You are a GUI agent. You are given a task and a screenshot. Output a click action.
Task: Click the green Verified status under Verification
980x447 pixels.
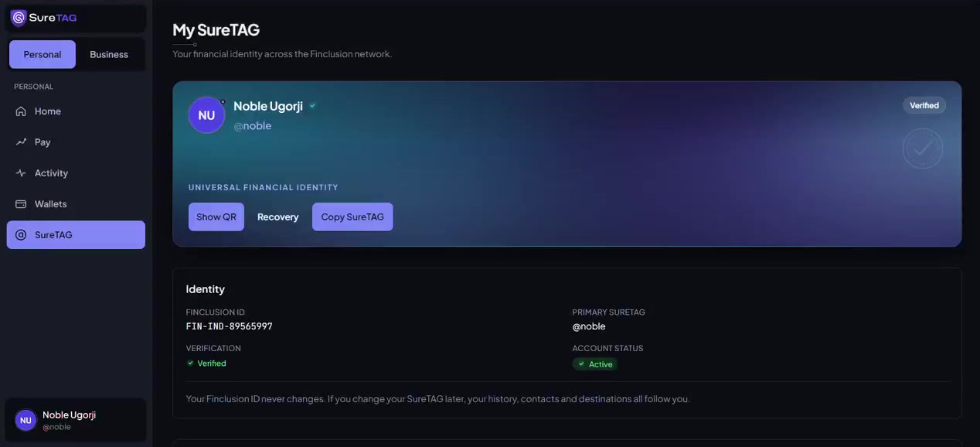[206, 363]
